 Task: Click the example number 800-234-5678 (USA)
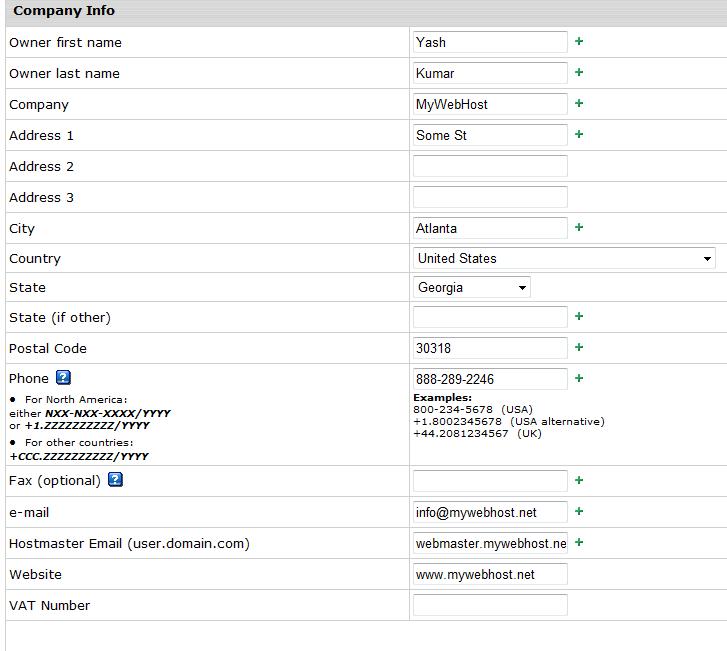[473, 409]
